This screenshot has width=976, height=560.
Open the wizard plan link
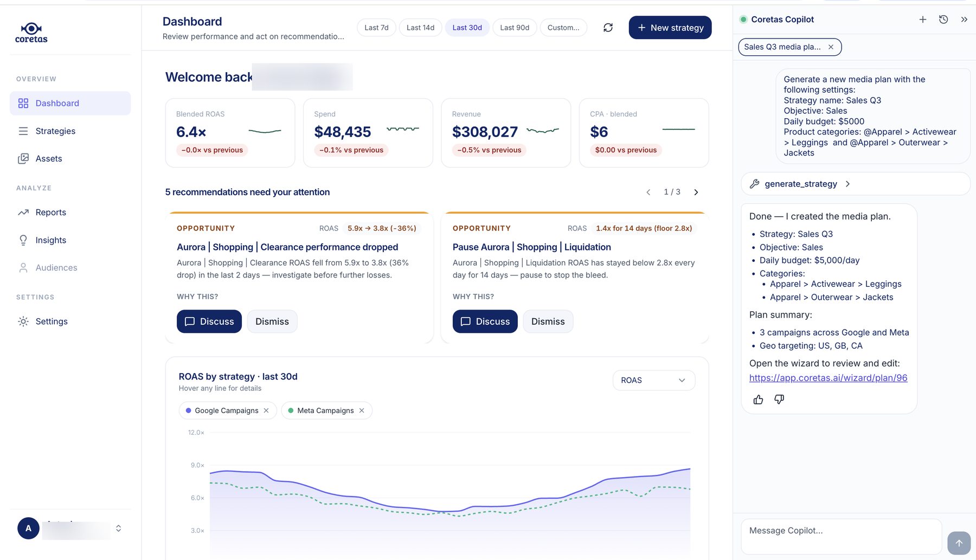click(828, 378)
